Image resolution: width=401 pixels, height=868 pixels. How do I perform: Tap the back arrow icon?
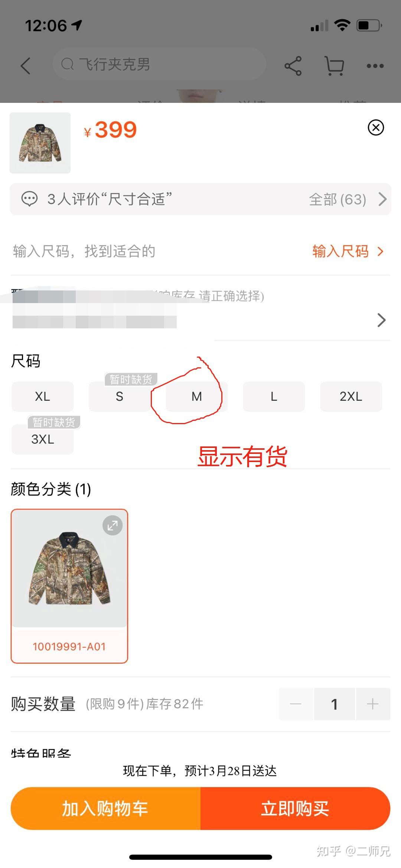coord(26,66)
